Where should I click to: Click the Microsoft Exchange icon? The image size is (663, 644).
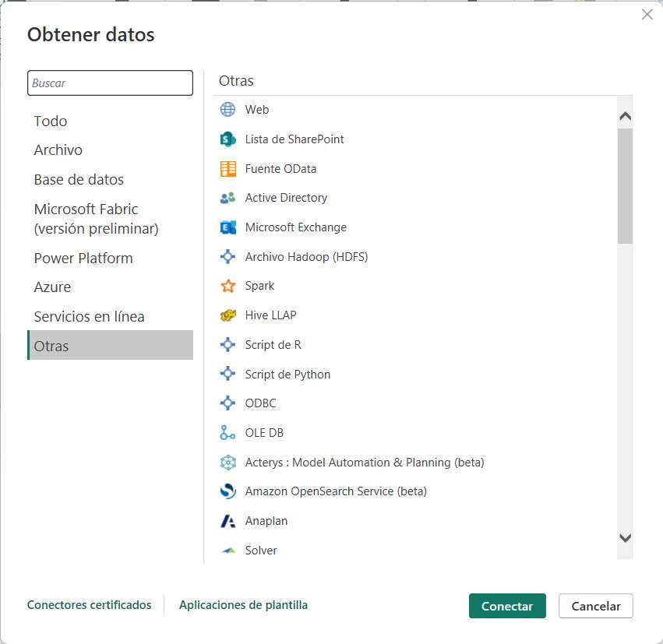(227, 227)
